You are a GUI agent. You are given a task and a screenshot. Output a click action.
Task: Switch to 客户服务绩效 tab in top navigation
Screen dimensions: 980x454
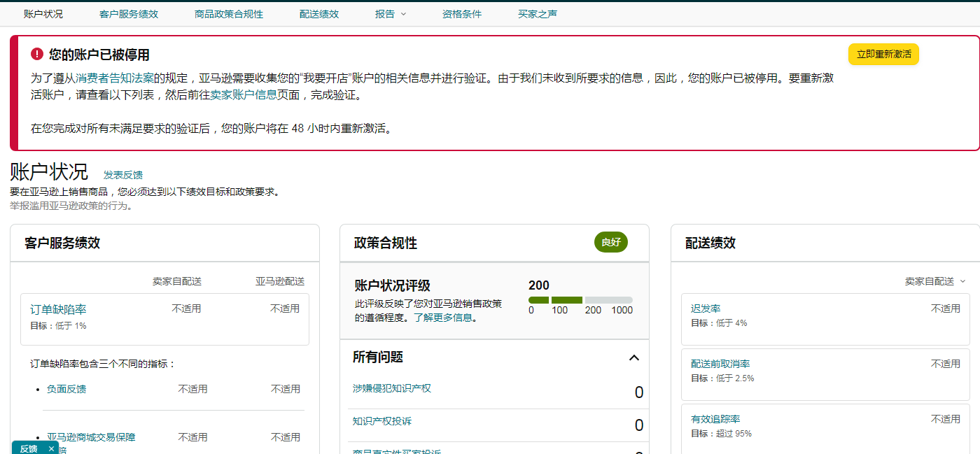(x=129, y=14)
